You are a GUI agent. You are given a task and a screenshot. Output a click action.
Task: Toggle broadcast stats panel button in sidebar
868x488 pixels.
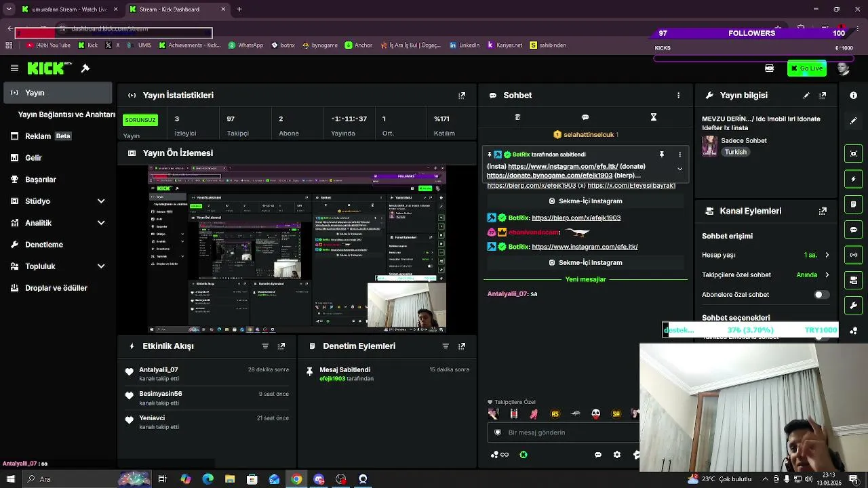854,255
